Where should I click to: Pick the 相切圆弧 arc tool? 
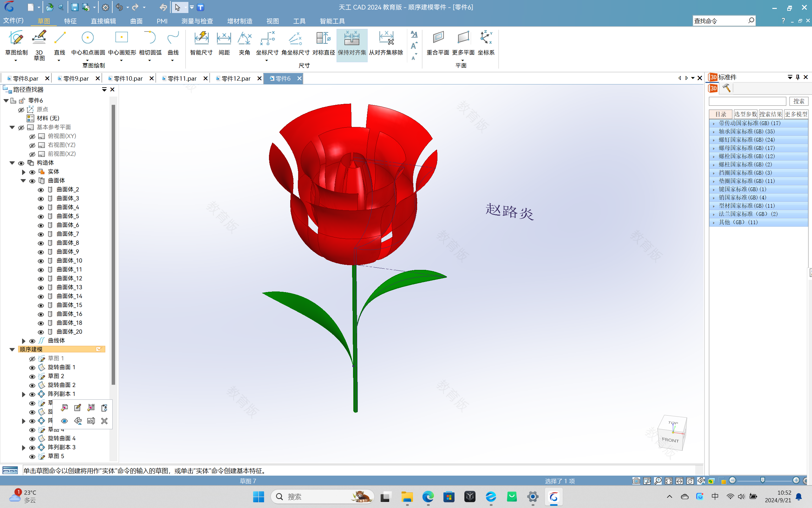150,43
